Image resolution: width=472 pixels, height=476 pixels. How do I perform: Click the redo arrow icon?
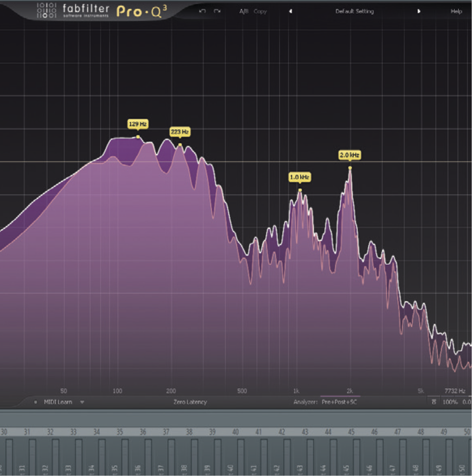click(217, 11)
